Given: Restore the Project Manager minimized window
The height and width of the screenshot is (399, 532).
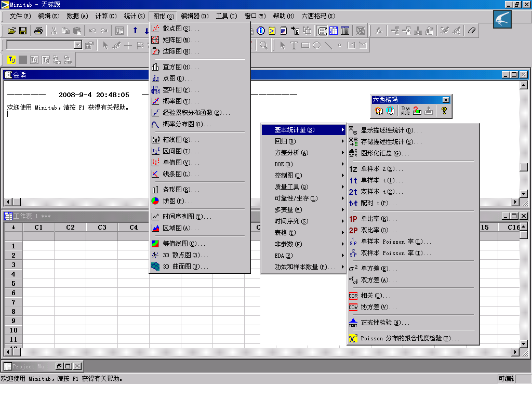Looking at the screenshot, I should coord(59,366).
